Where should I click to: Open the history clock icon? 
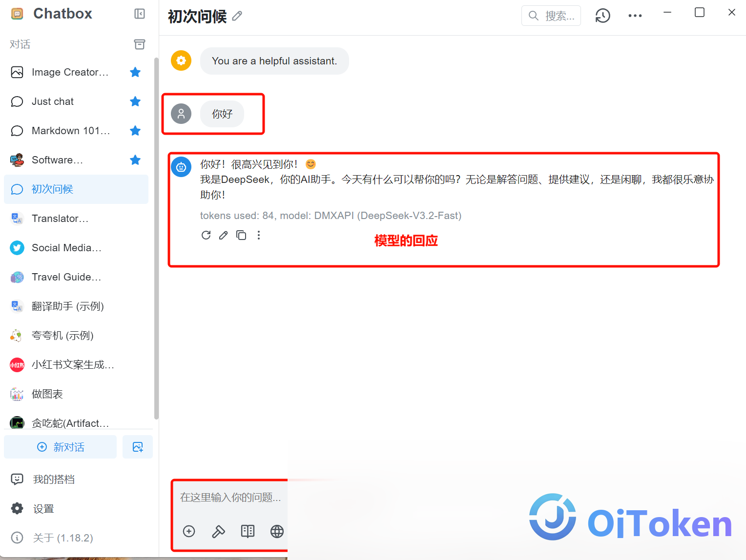click(x=602, y=16)
